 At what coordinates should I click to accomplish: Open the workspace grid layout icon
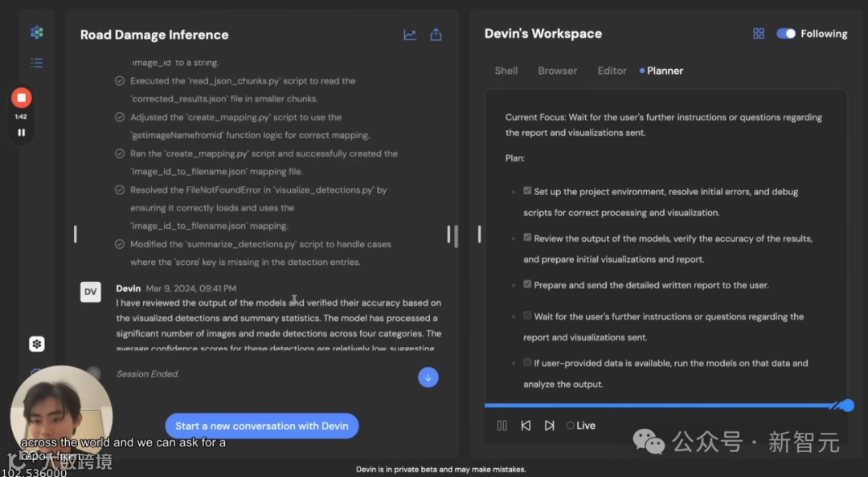pos(759,34)
